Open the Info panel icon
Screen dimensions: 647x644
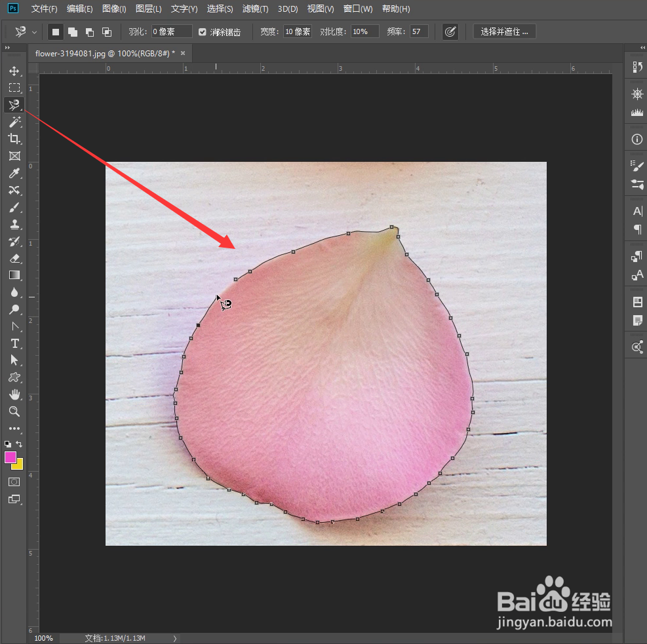pyautogui.click(x=636, y=139)
